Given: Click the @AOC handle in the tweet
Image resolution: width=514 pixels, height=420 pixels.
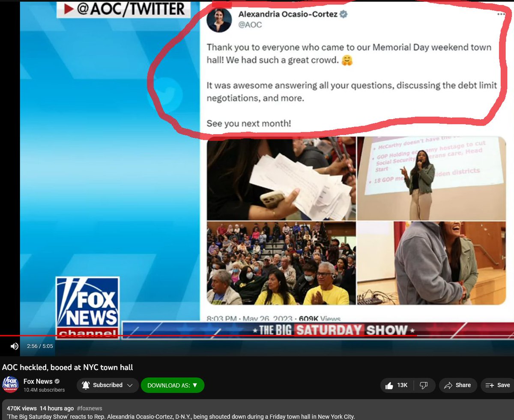Looking at the screenshot, I should (x=250, y=25).
